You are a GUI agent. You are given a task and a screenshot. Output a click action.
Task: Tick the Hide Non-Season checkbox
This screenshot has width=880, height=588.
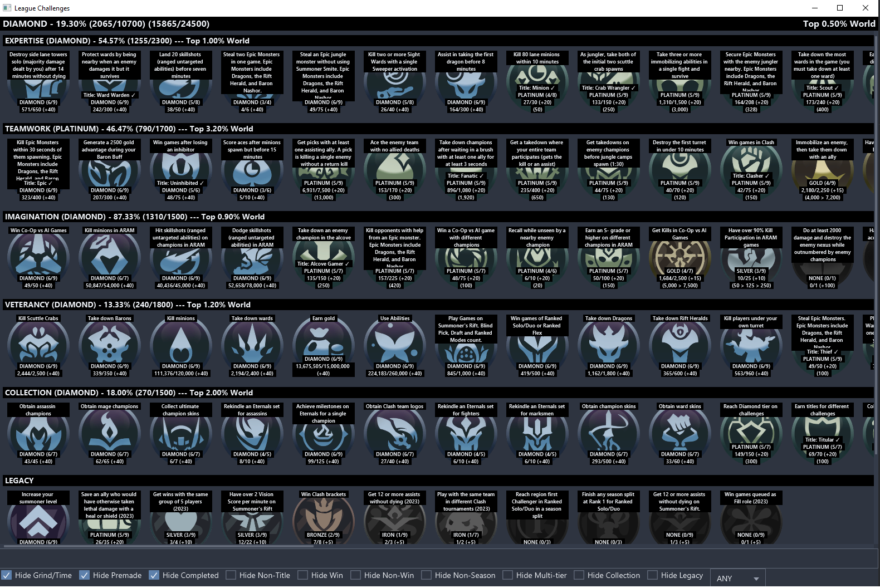click(426, 575)
